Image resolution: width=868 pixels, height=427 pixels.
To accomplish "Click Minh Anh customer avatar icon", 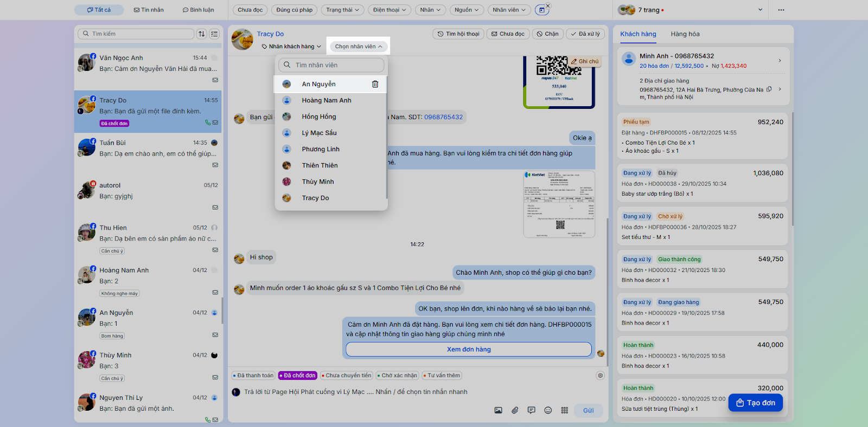I will point(629,59).
